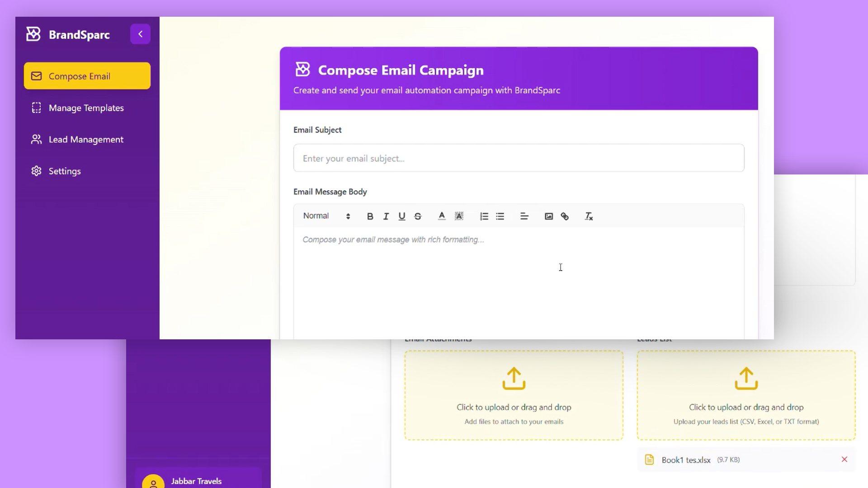Click the email subject input field

coord(518,158)
